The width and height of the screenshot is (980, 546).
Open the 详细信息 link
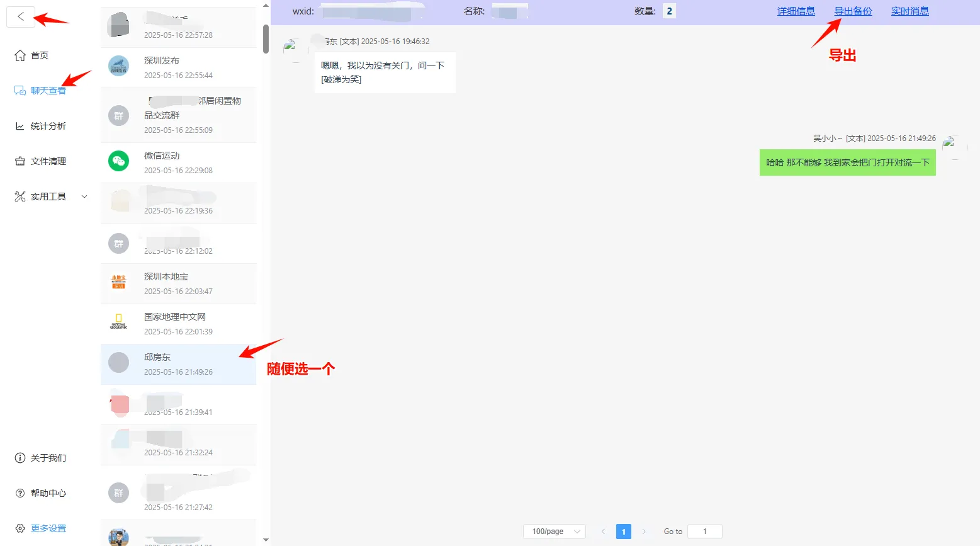pyautogui.click(x=796, y=11)
